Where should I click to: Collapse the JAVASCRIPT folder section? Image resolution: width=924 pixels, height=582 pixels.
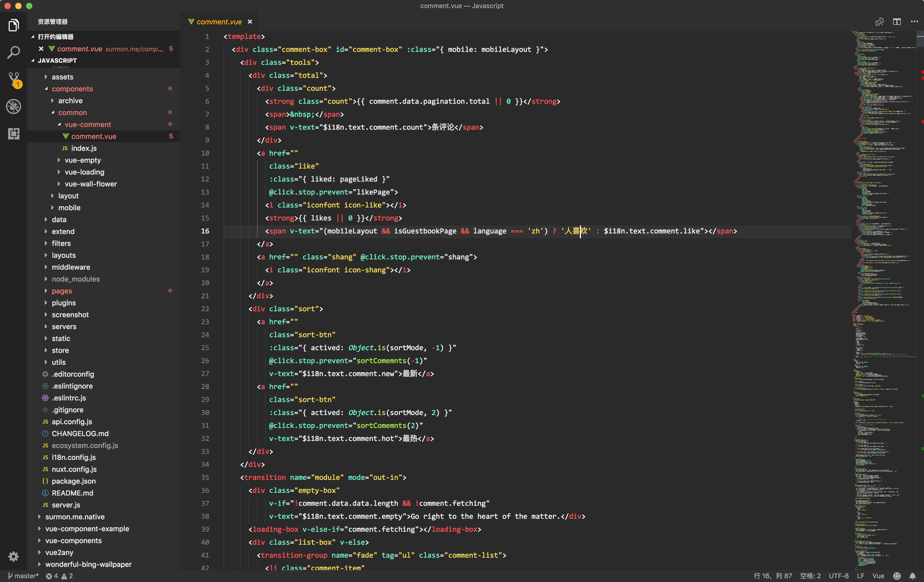[57, 61]
